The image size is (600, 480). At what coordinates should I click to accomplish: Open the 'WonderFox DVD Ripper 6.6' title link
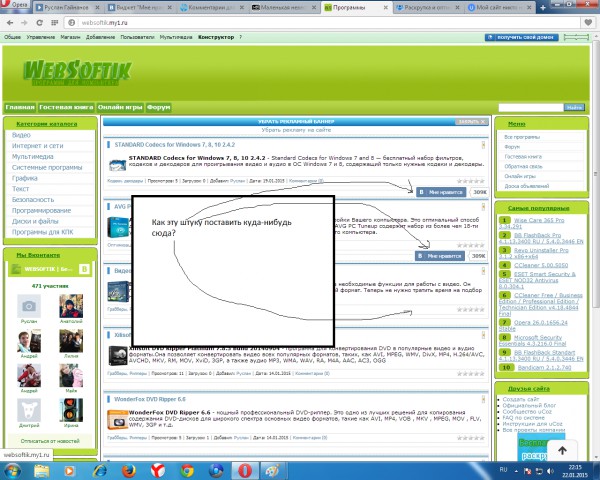150,399
